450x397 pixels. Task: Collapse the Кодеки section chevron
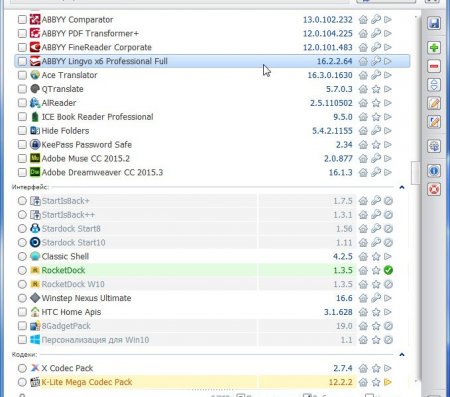402,354
